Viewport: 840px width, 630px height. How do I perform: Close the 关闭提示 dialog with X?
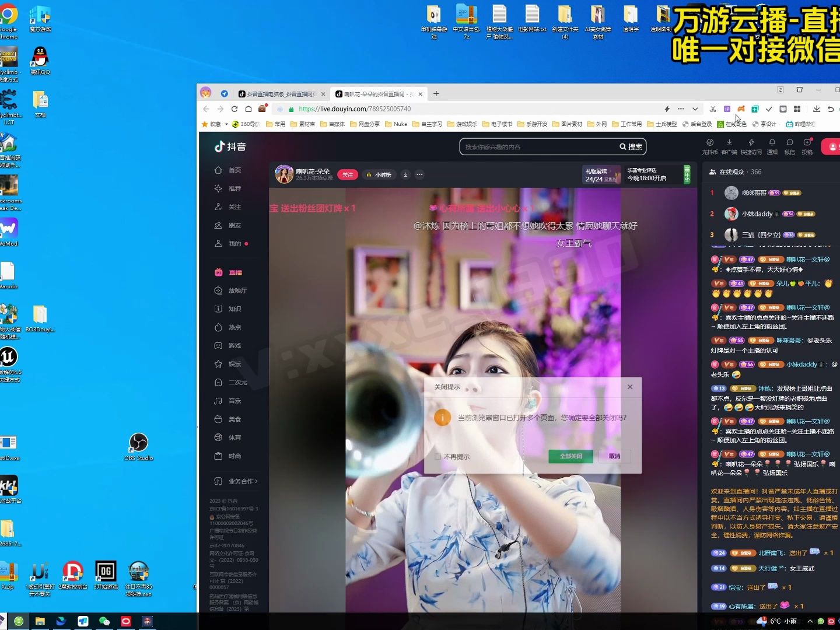(630, 387)
